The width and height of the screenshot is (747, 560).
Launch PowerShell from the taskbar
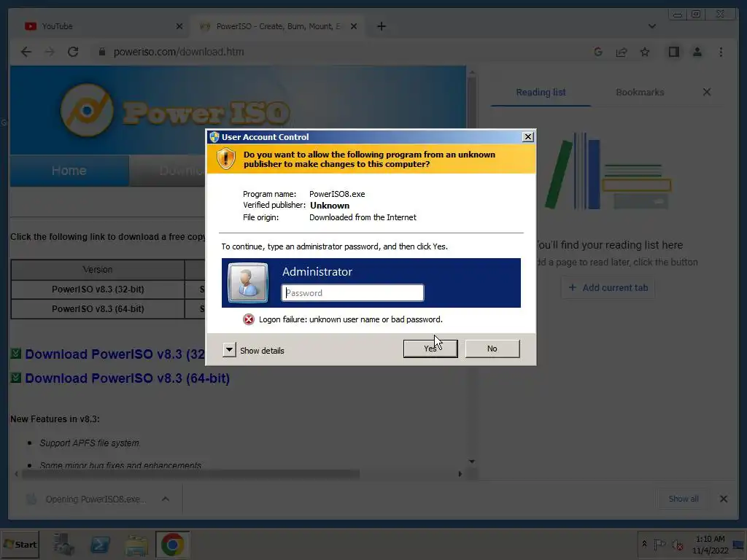[x=100, y=544]
